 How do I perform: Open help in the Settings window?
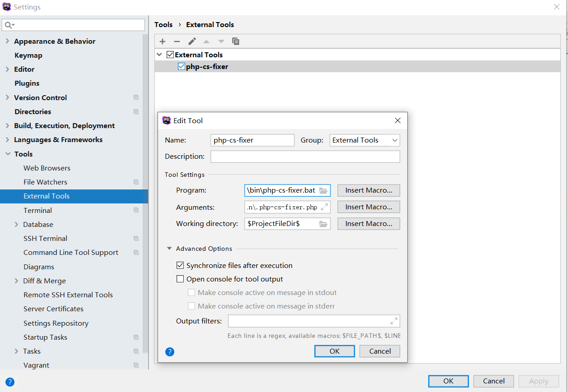pyautogui.click(x=10, y=382)
